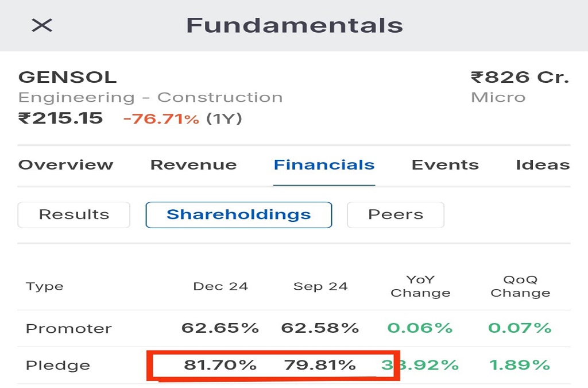588x388 pixels.
Task: Close the Fundamentals screen with X
Action: click(x=42, y=25)
